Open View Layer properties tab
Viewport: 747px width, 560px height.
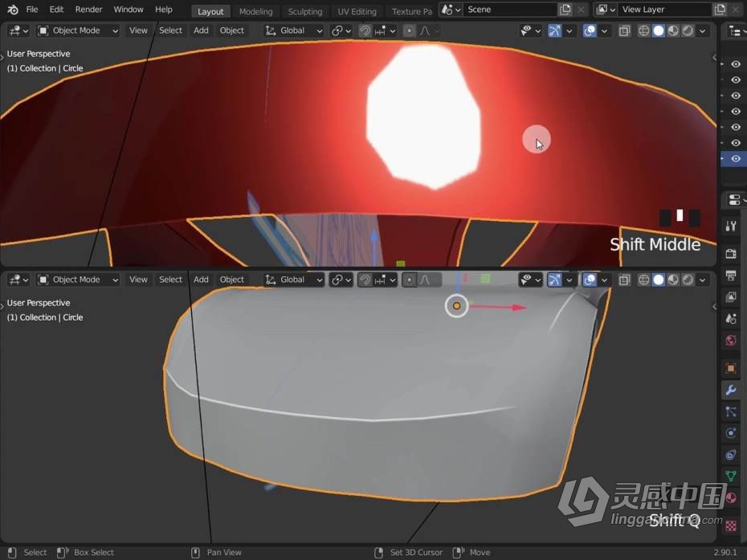pyautogui.click(x=731, y=297)
